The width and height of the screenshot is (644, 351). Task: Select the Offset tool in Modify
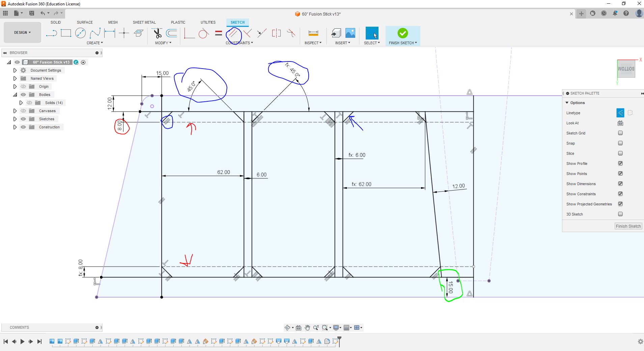(172, 33)
